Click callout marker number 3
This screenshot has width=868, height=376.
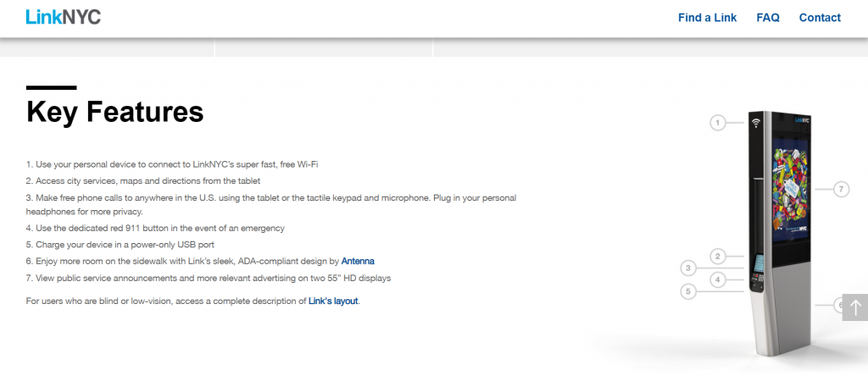pyautogui.click(x=689, y=268)
